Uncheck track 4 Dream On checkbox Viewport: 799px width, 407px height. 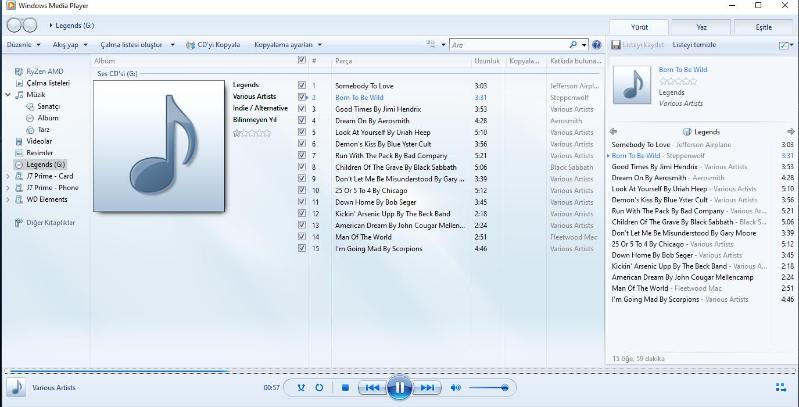302,120
